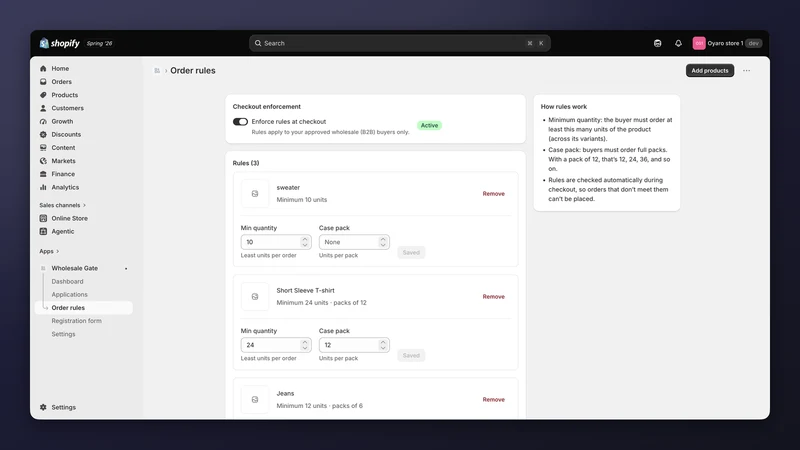Open Wholesale Gate Settings sub-item
Image resolution: width=800 pixels, height=450 pixels.
click(63, 334)
